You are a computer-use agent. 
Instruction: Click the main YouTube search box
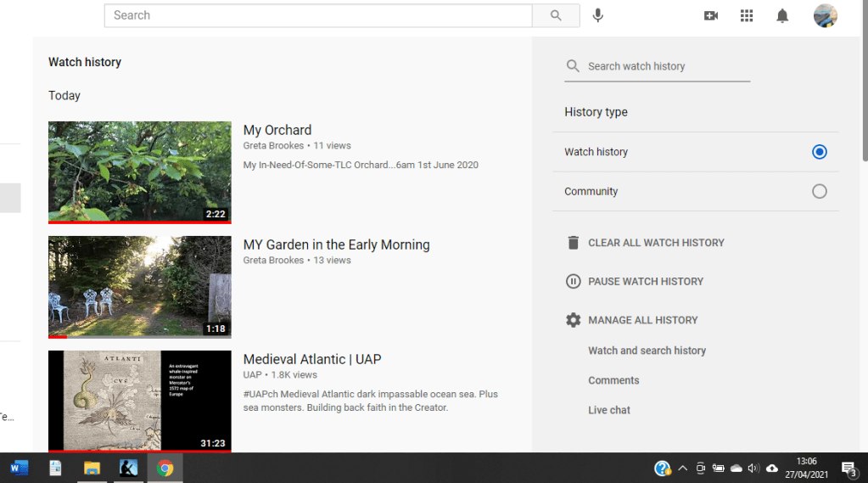coord(318,15)
